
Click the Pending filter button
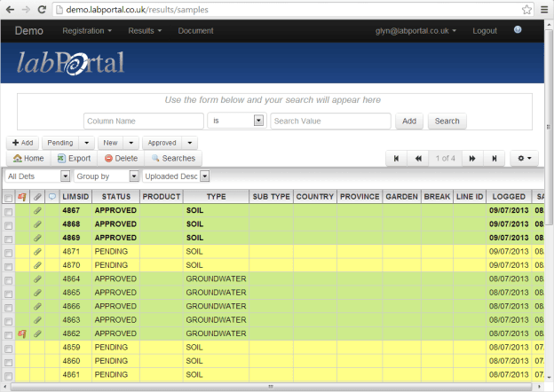60,143
